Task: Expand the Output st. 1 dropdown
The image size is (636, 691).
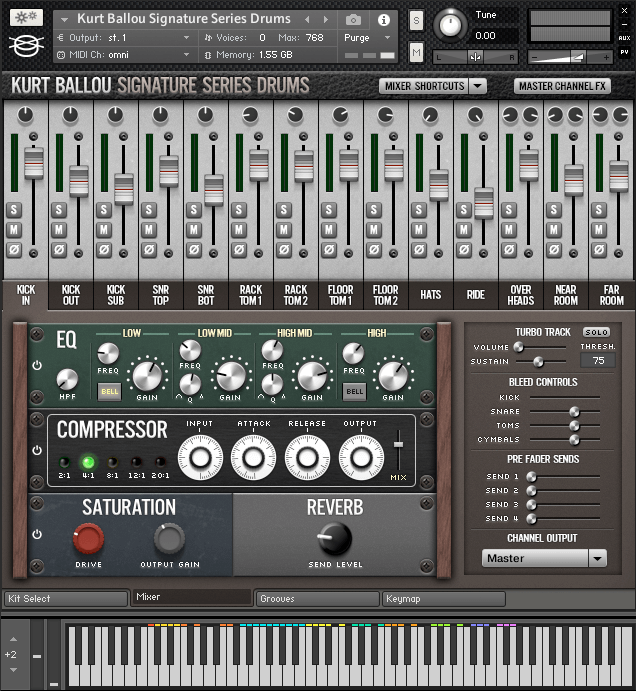Action: (186, 38)
